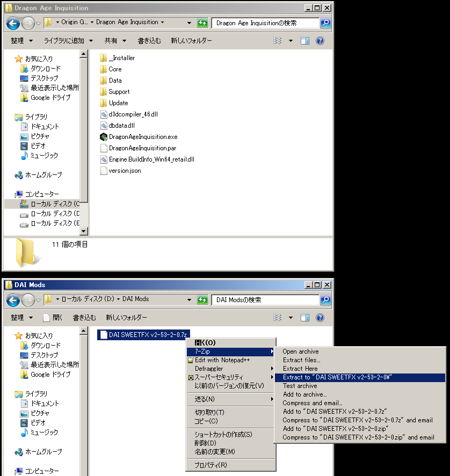
Task: Open ダウンロード in top window favorites
Action: (x=40, y=69)
